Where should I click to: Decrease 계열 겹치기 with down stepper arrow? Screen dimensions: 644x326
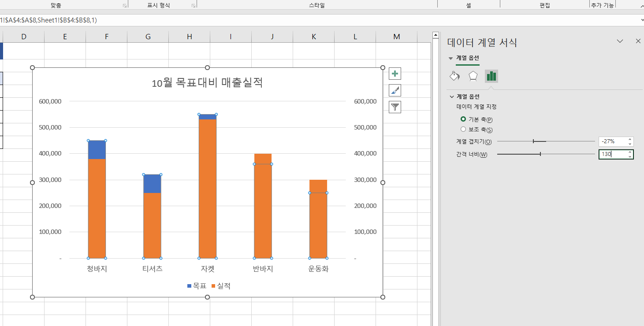(x=630, y=144)
